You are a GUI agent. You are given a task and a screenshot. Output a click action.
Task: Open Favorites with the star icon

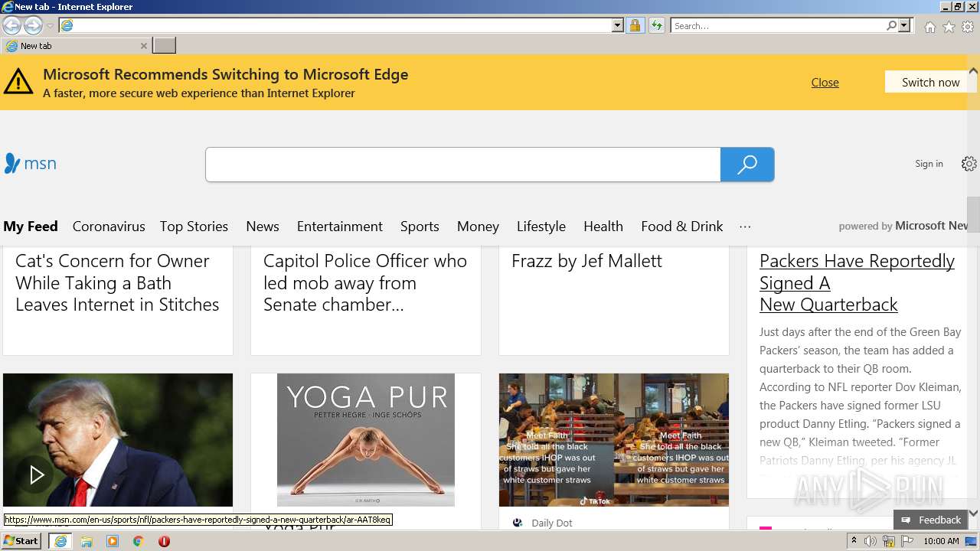click(x=949, y=27)
